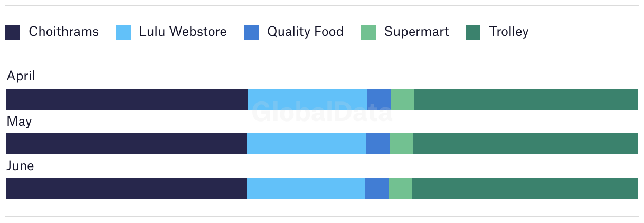Click the Lulu Webstore legend color swatch

[124, 33]
